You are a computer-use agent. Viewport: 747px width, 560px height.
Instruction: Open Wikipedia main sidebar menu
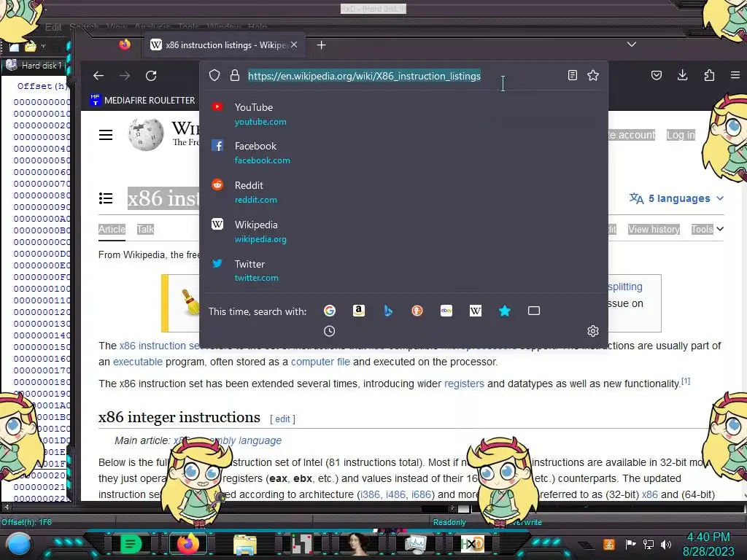106,135
